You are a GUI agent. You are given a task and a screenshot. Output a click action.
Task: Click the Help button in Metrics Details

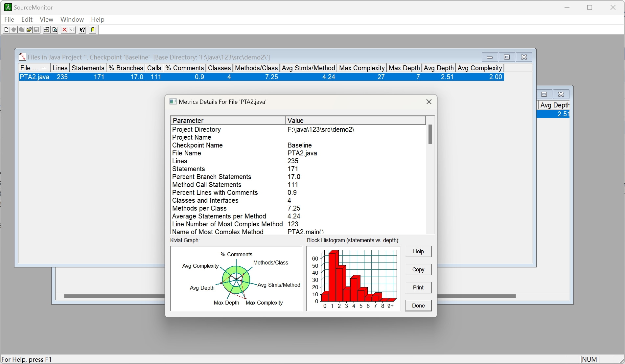tap(418, 251)
